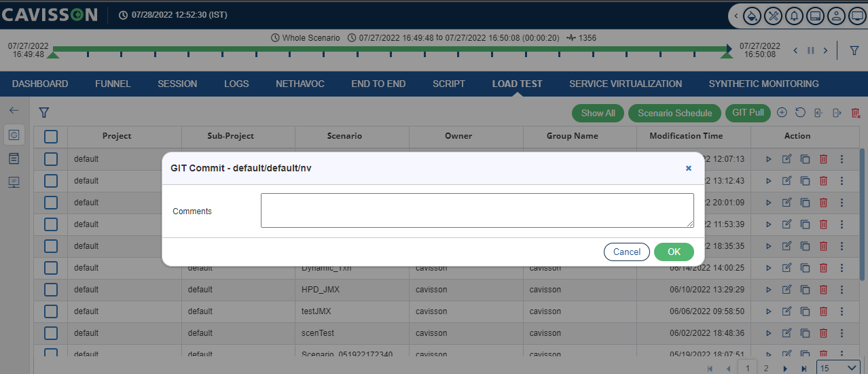Viewport: 868px width, 374px height.
Task: Close GIT Commit dialog with X
Action: coord(688,168)
